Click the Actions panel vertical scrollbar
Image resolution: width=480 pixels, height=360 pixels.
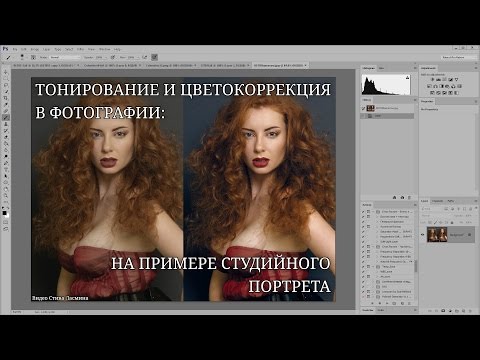415,267
